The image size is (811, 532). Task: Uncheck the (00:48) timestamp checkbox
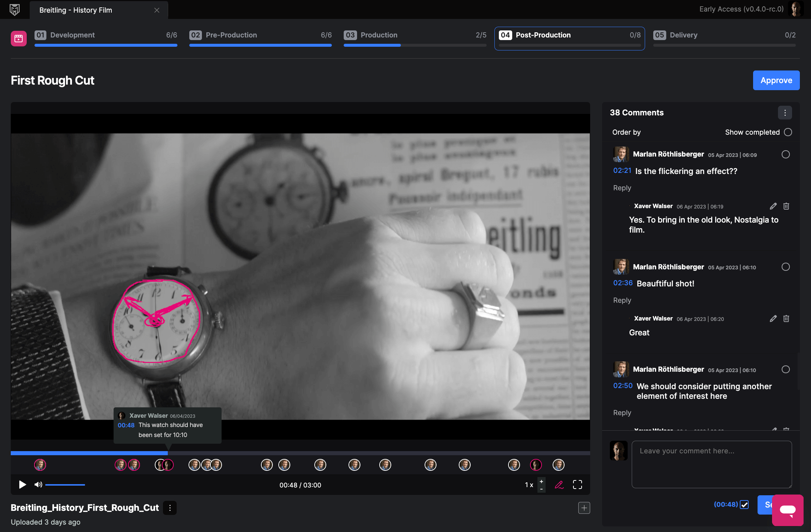pos(744,505)
